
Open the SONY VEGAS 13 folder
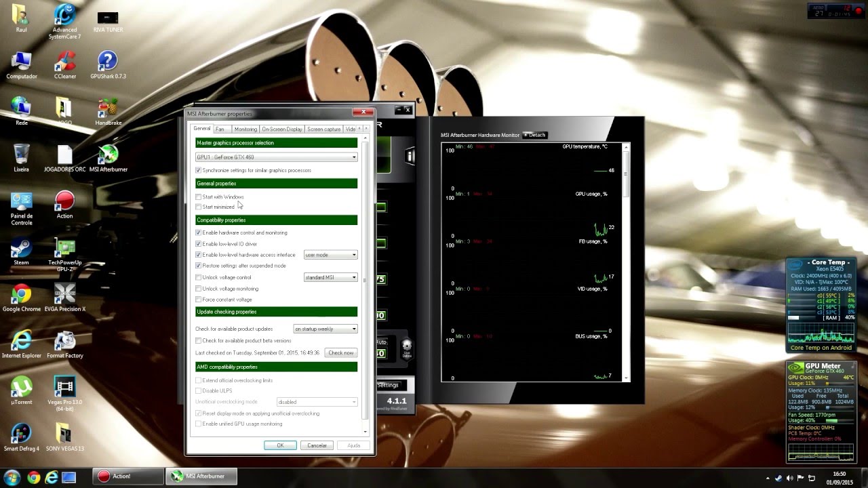click(64, 436)
